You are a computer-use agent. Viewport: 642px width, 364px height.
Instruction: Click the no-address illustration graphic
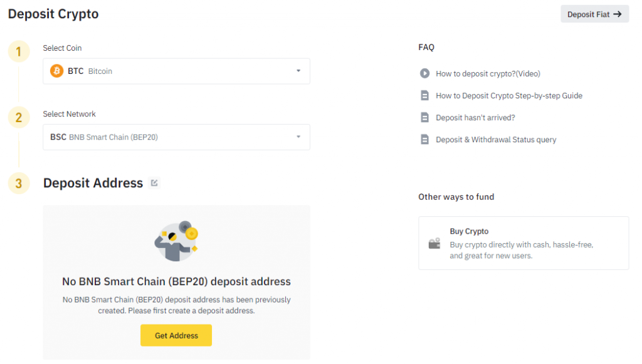click(x=176, y=242)
